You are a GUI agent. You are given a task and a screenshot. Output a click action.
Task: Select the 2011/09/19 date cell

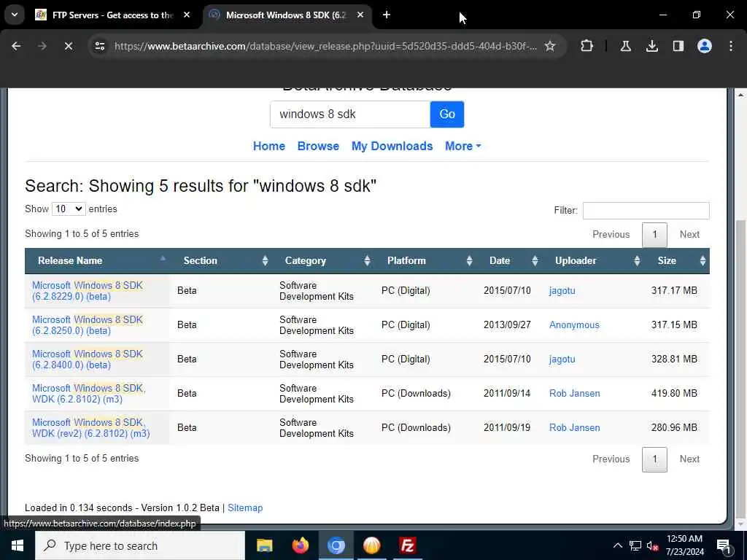[x=507, y=427]
